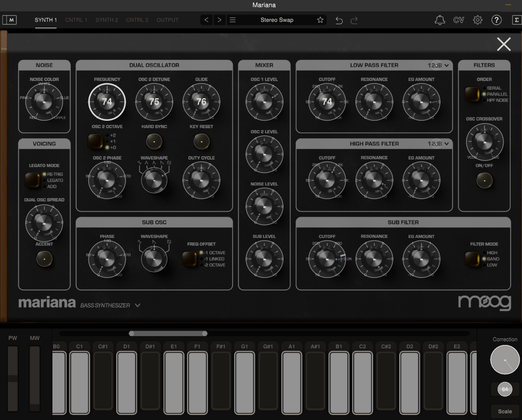Switch to OUTPUT tab

point(167,20)
